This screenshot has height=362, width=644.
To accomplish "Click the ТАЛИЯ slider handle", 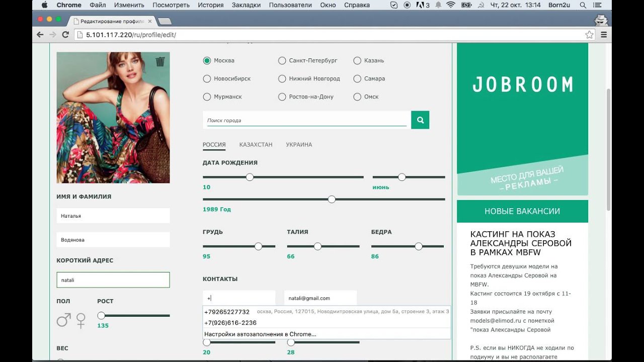I will pos(317,246).
